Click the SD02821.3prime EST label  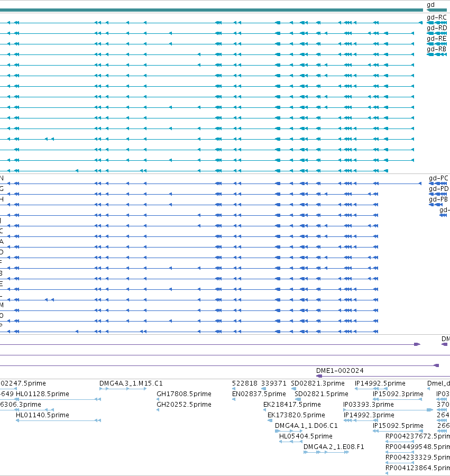318,383
